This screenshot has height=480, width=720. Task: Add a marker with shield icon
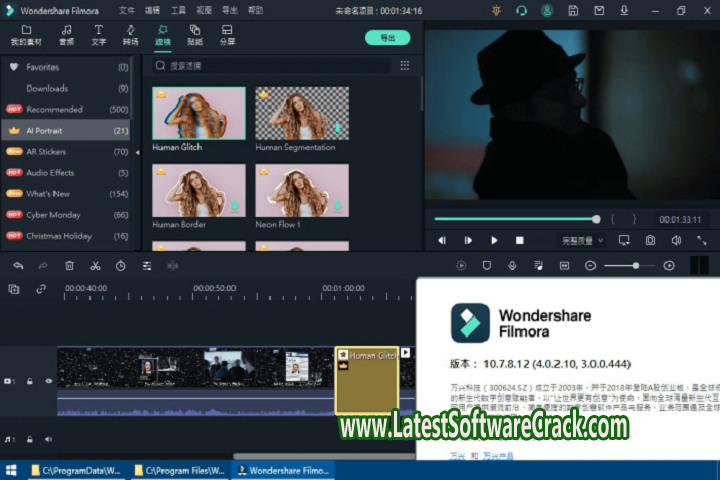point(487,265)
